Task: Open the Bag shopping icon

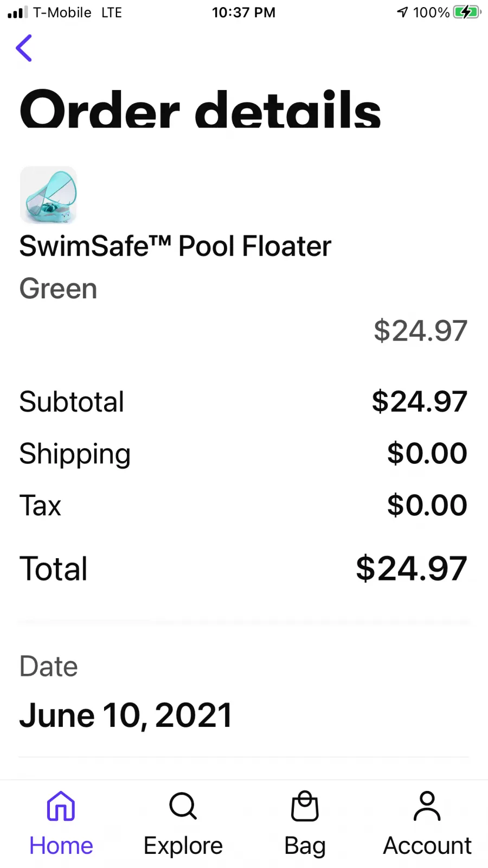Action: [x=305, y=806]
